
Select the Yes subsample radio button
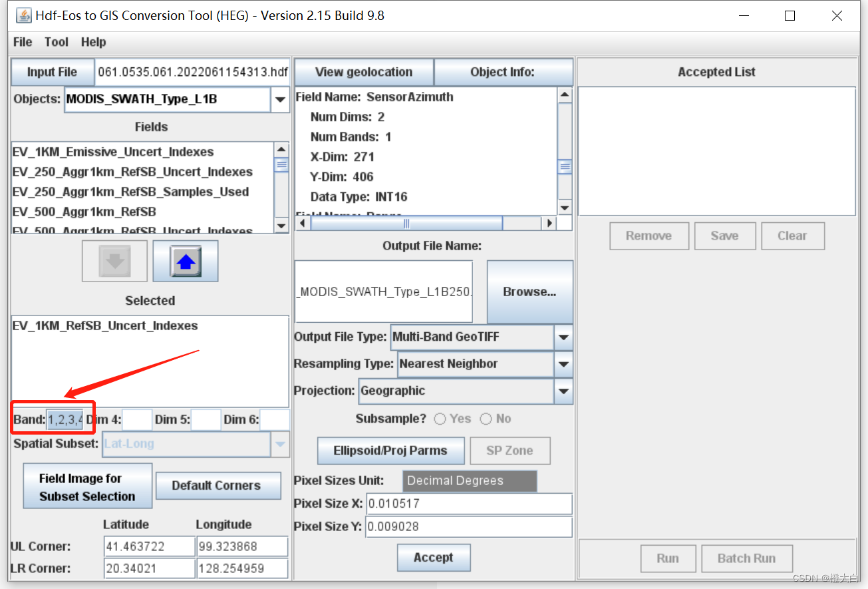tap(440, 419)
